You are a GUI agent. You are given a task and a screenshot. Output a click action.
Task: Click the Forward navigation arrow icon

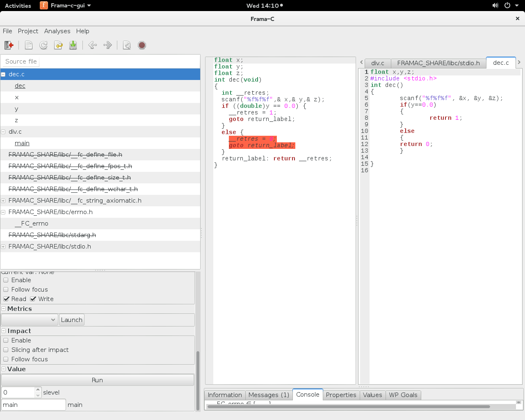[x=107, y=45]
